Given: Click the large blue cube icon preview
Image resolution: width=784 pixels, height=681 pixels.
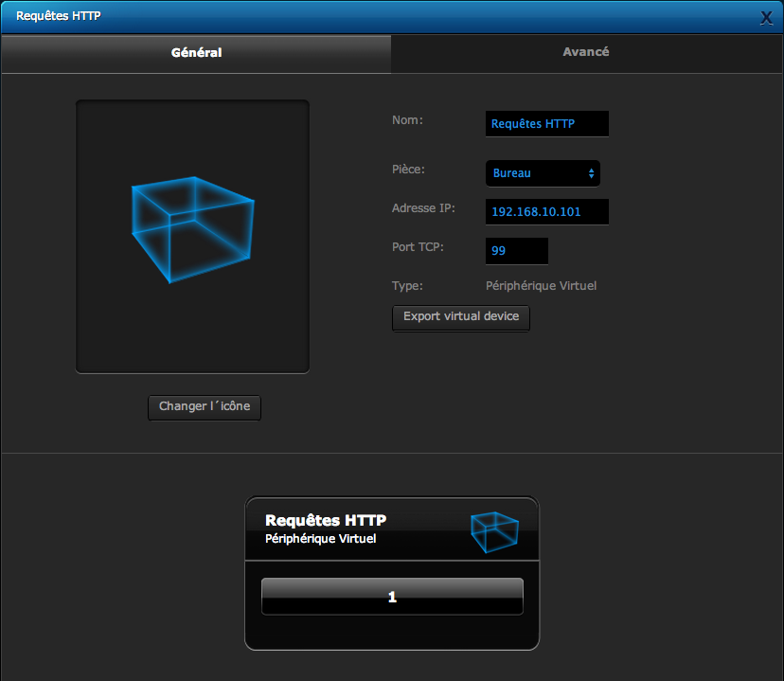Looking at the screenshot, I should (192, 230).
